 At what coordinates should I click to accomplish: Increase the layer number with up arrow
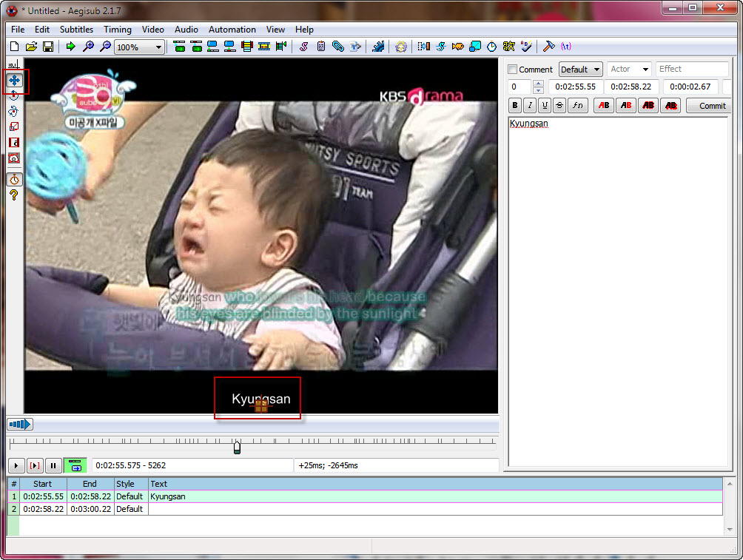click(538, 84)
